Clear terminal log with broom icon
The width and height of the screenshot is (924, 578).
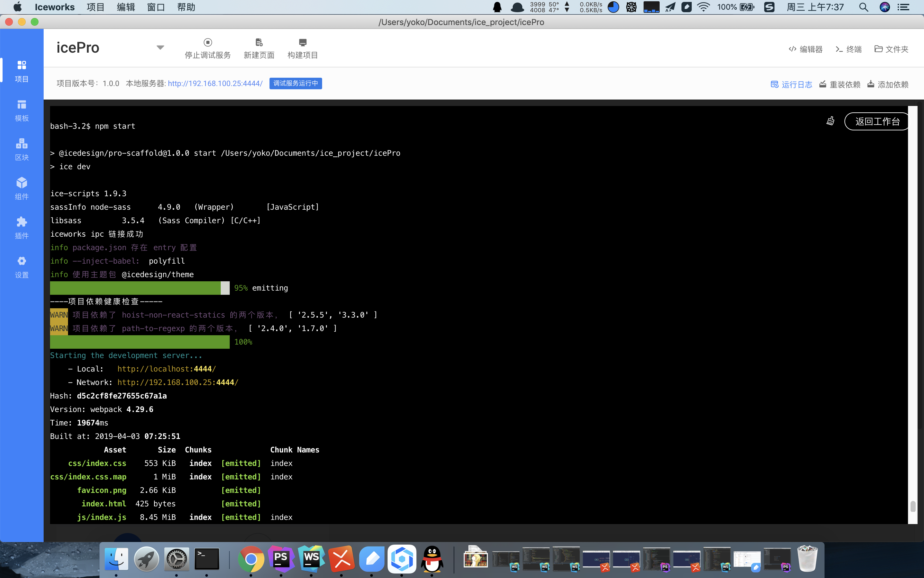(x=830, y=121)
